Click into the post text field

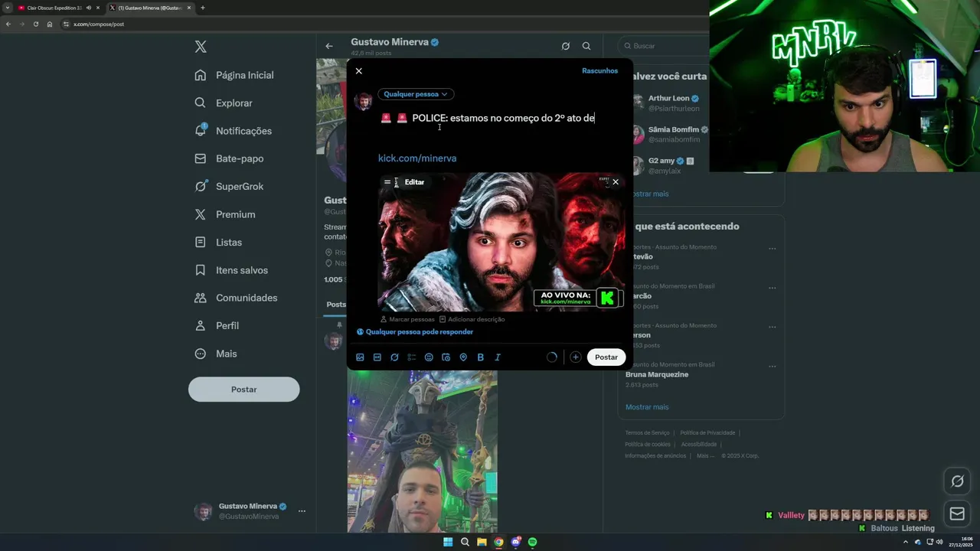coord(501,118)
